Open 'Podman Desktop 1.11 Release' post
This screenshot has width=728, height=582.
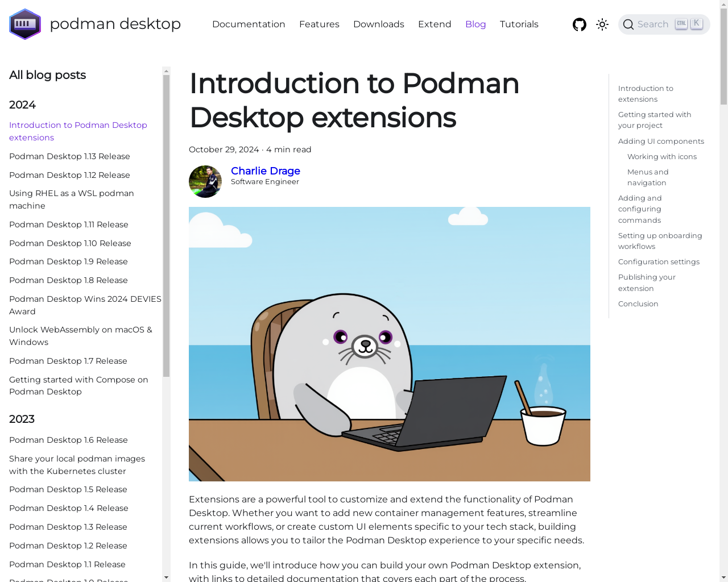(x=69, y=225)
